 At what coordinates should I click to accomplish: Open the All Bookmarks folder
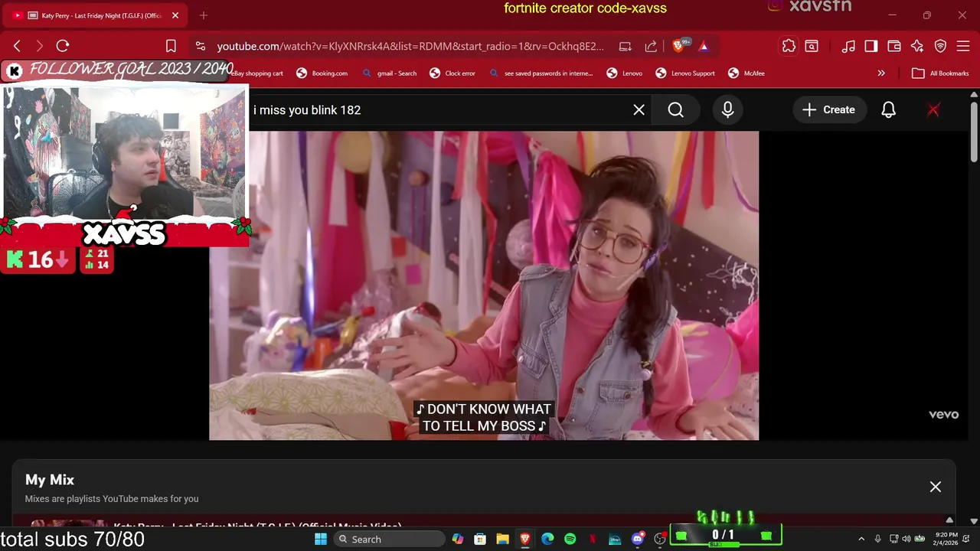[941, 73]
